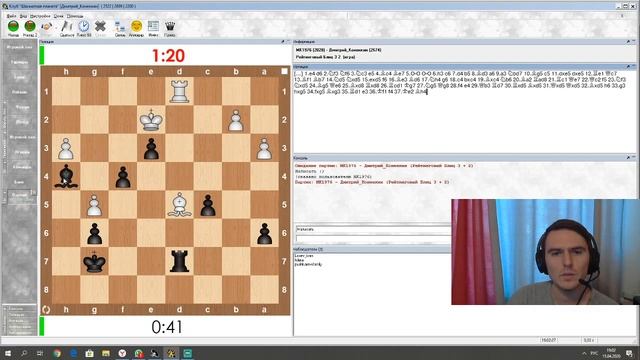Pin the Информация panel
Image resolution: width=640 pixels, height=360 pixels.
click(x=628, y=42)
